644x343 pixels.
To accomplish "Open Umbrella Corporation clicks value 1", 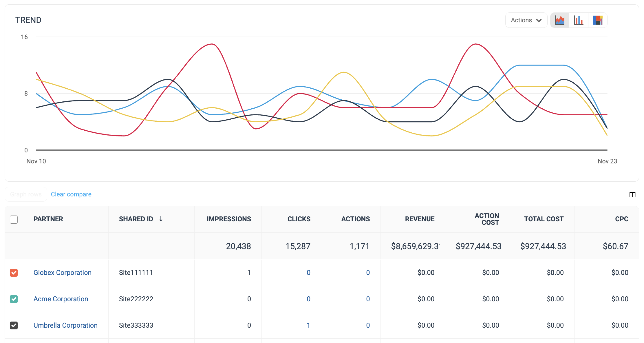I will tap(308, 325).
